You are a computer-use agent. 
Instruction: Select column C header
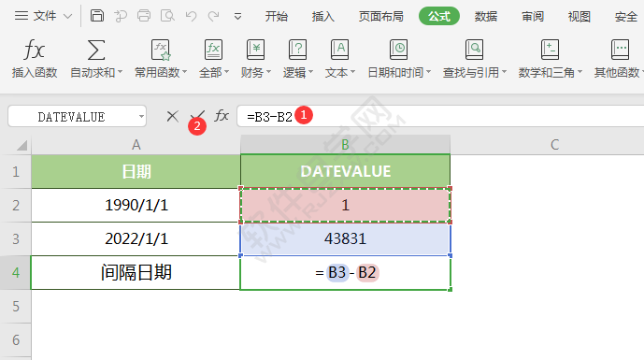point(554,145)
